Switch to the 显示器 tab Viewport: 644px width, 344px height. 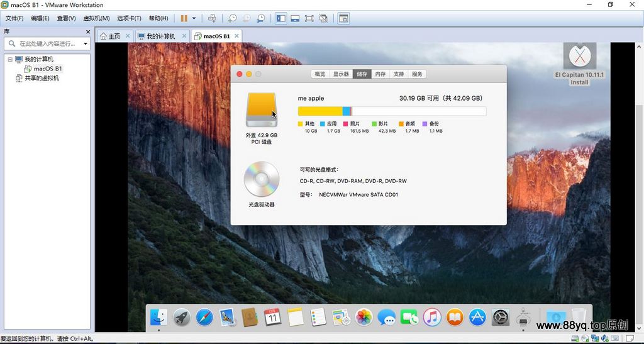[341, 74]
